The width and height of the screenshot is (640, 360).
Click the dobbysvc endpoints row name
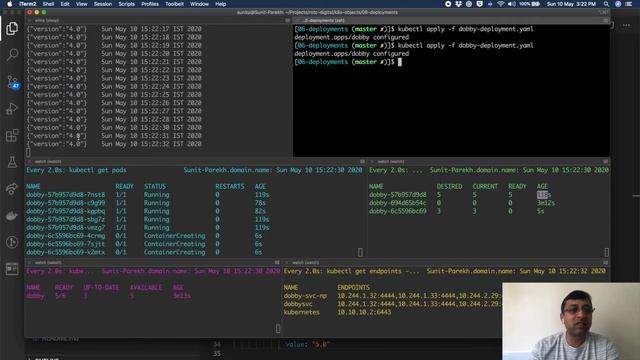(x=298, y=304)
